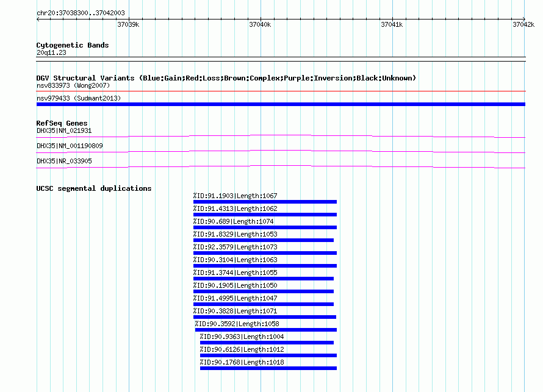Select the 37039k ruler tick label
The width and height of the screenshot is (543, 392).
click(x=128, y=24)
